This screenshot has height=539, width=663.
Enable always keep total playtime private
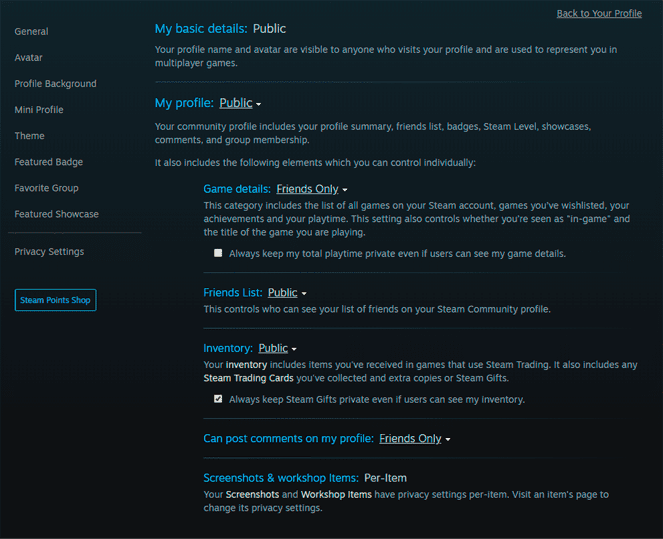(218, 253)
